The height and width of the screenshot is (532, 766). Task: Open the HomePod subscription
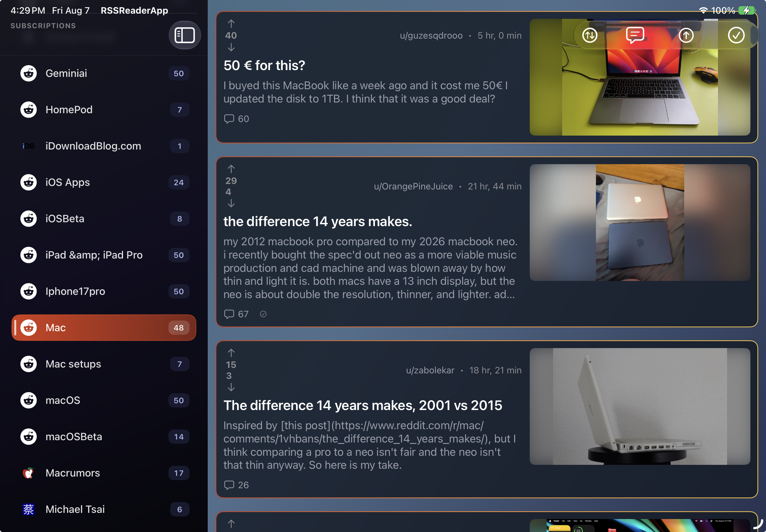click(104, 110)
